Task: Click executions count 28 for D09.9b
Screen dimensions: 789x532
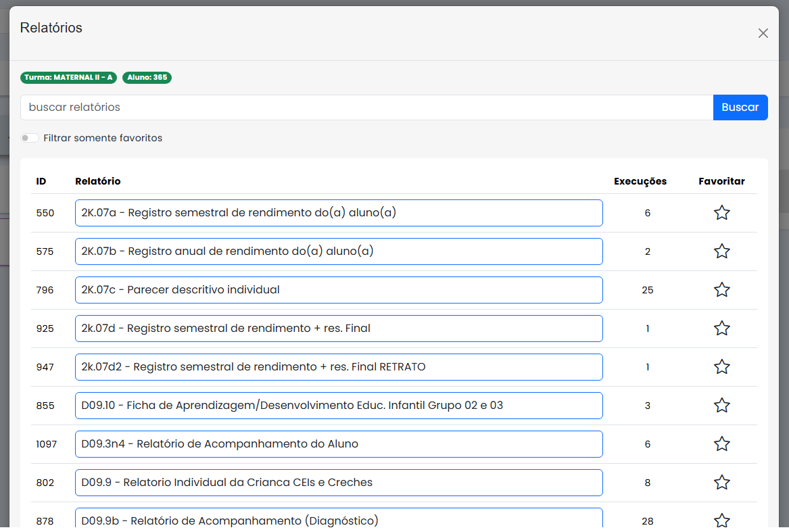Action: (647, 521)
